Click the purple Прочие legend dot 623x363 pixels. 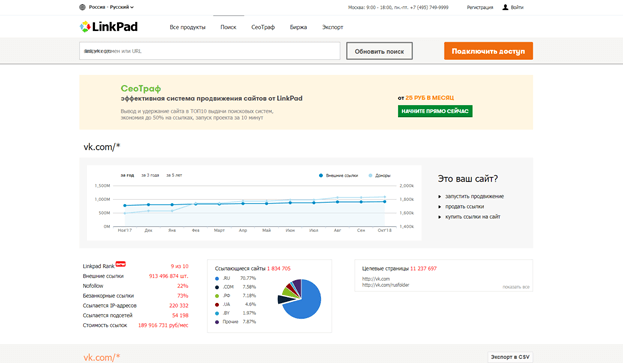click(x=217, y=322)
